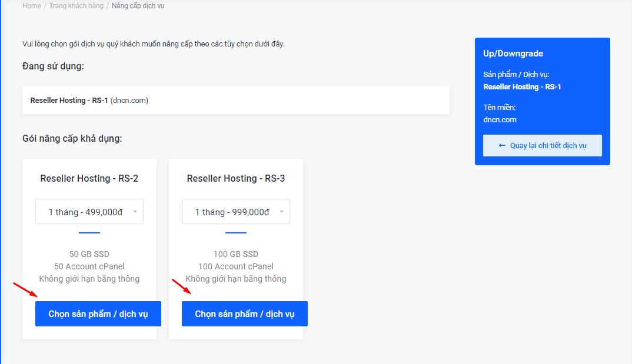Click the red arrow pointing at the RS-2 button
Image resolution: width=632 pixels, height=364 pixels.
pyautogui.click(x=26, y=289)
